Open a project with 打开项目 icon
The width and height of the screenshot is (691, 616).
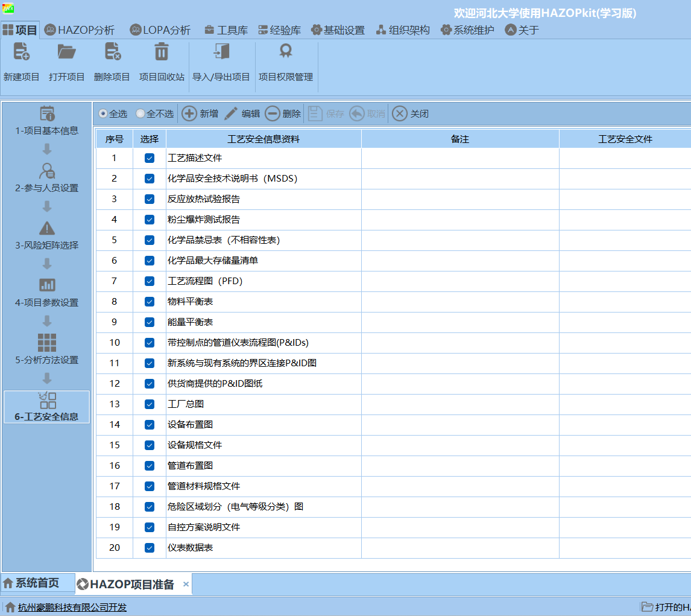click(66, 52)
